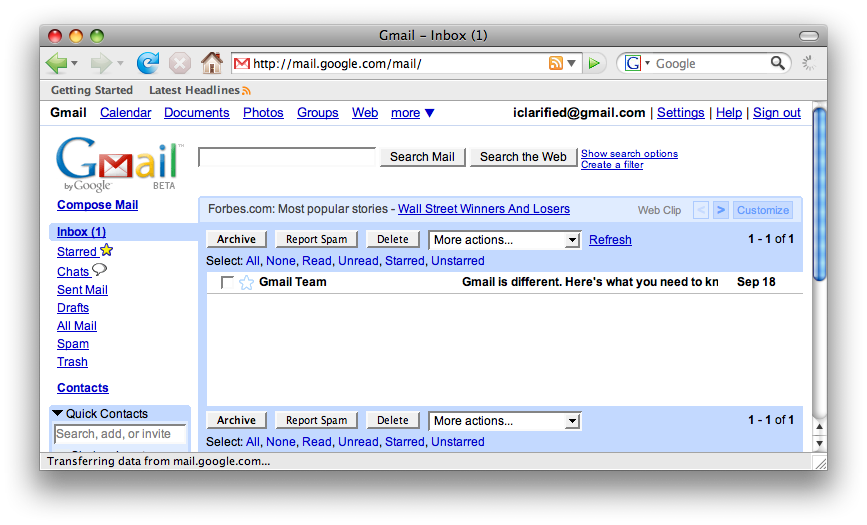Open the forward button history dropdown arrow
The height and width of the screenshot is (525, 867).
pyautogui.click(x=120, y=64)
